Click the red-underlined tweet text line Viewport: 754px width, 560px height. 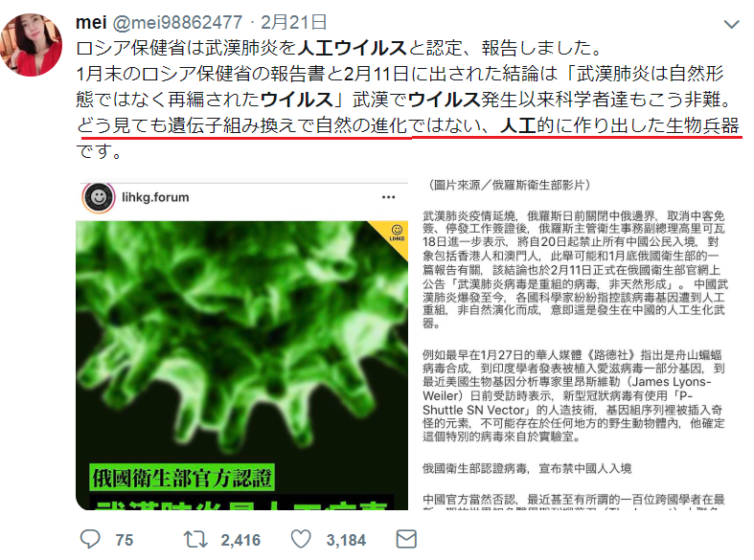408,125
